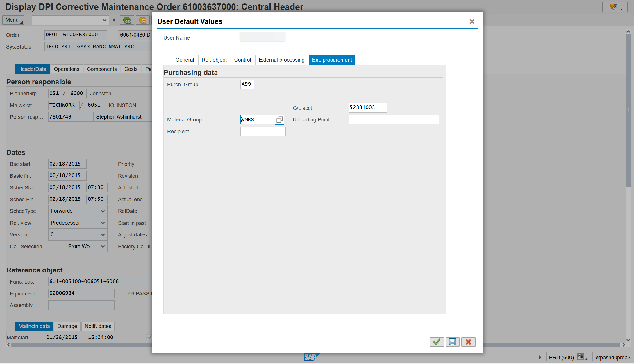The width and height of the screenshot is (634, 364).
Task: Click the PlannerGrp 051 field
Action: 55,93
